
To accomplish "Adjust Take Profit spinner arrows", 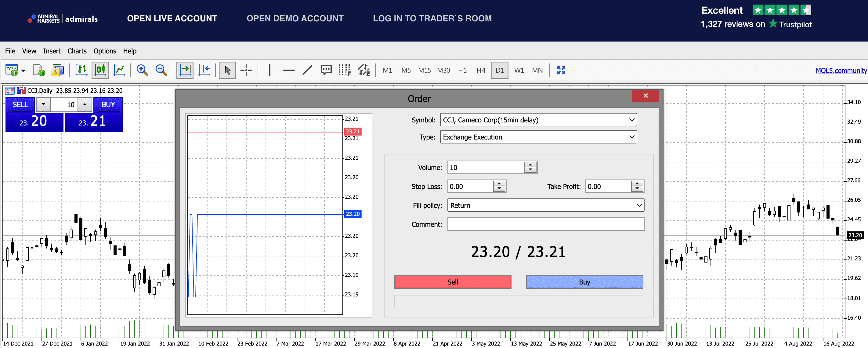I will (637, 186).
